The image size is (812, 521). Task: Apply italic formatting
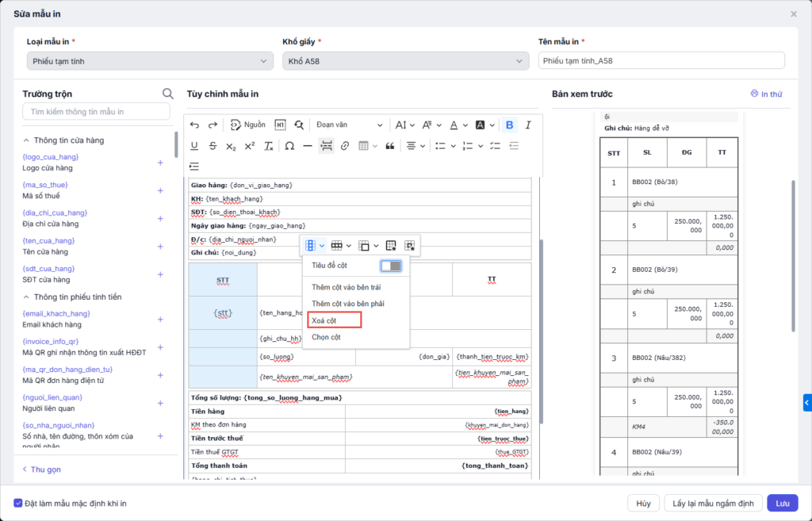(x=528, y=125)
